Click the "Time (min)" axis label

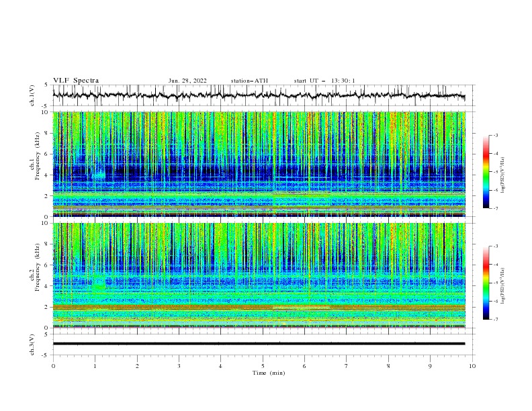coord(269,373)
